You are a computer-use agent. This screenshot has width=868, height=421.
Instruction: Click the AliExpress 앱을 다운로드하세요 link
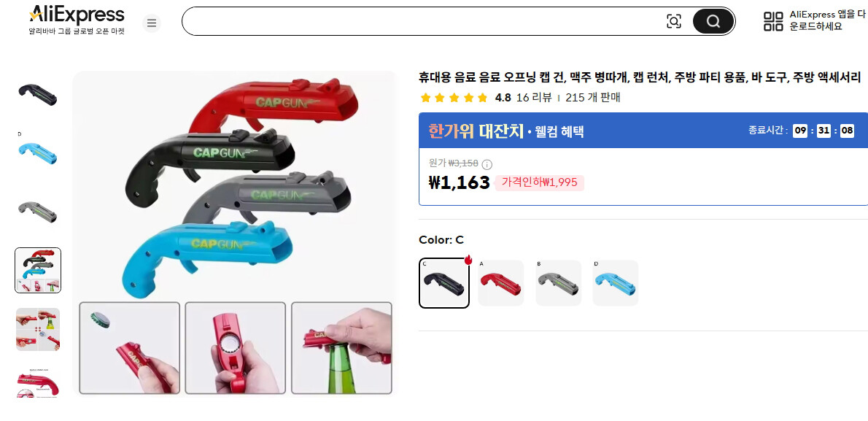click(x=827, y=20)
